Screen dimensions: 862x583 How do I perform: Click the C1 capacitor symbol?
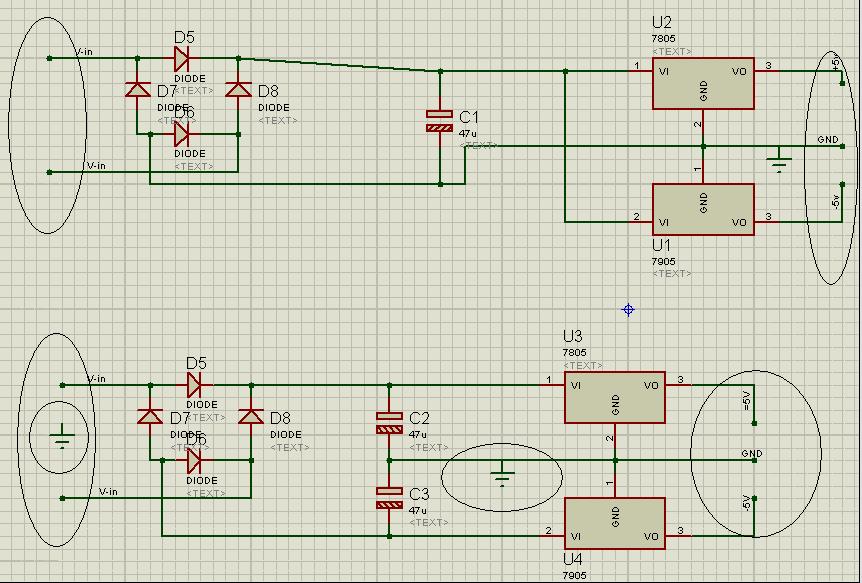tap(440, 121)
